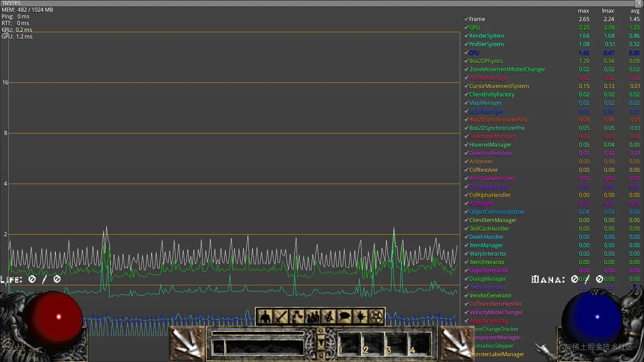Toggle the ZoneMovementModesChanger checkbox
The height and width of the screenshot is (362, 644).
coord(466,69)
